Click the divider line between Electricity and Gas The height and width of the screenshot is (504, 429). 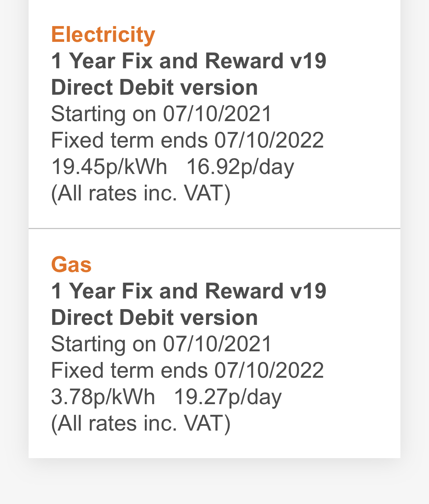(214, 228)
